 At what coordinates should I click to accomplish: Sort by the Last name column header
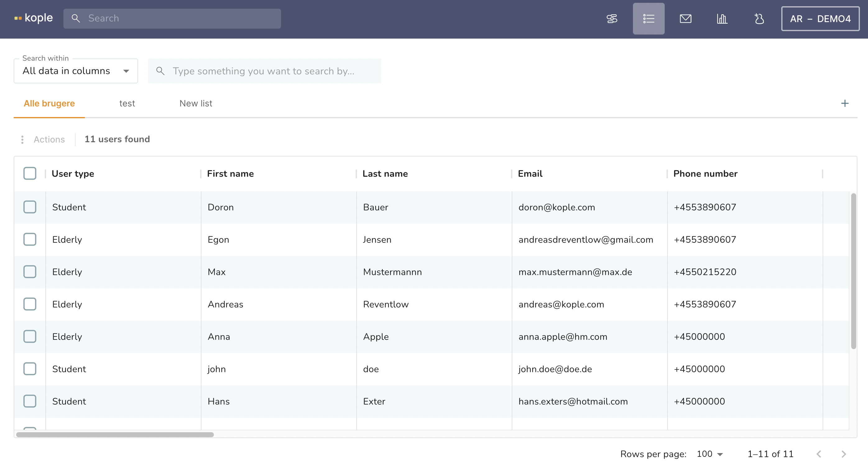[x=385, y=173]
